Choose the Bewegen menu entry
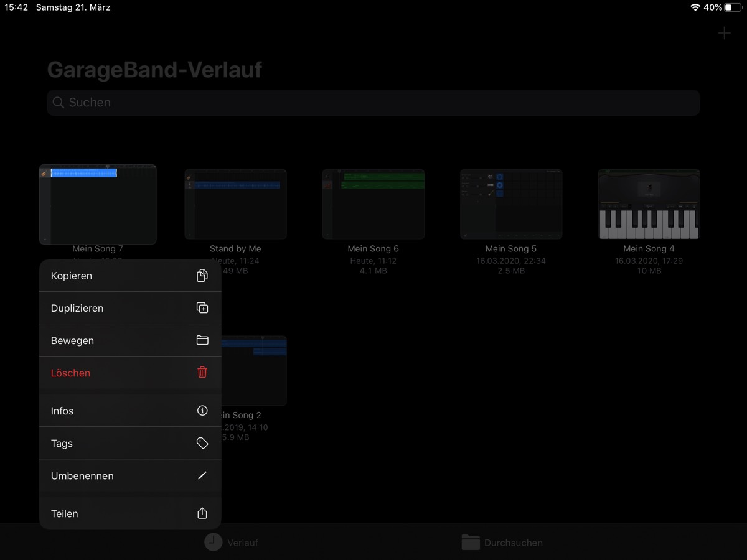Screen dimensions: 747x560 coord(72,340)
